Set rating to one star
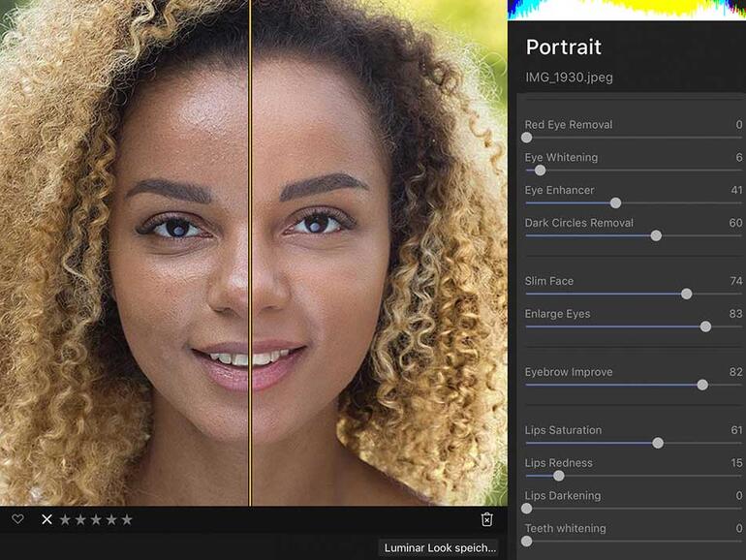Viewport: 746px width, 560px height. coord(65,519)
